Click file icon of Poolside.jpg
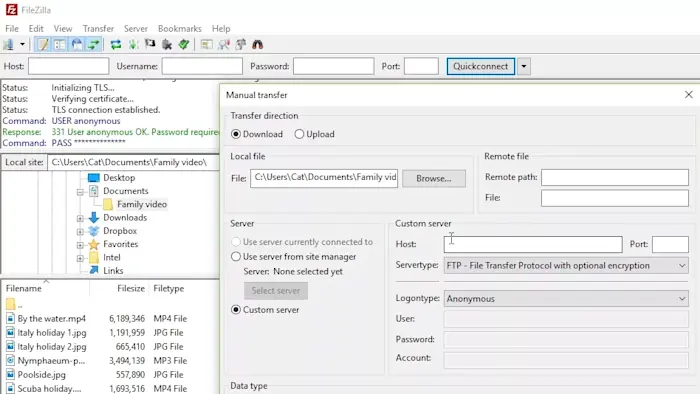 tap(10, 375)
